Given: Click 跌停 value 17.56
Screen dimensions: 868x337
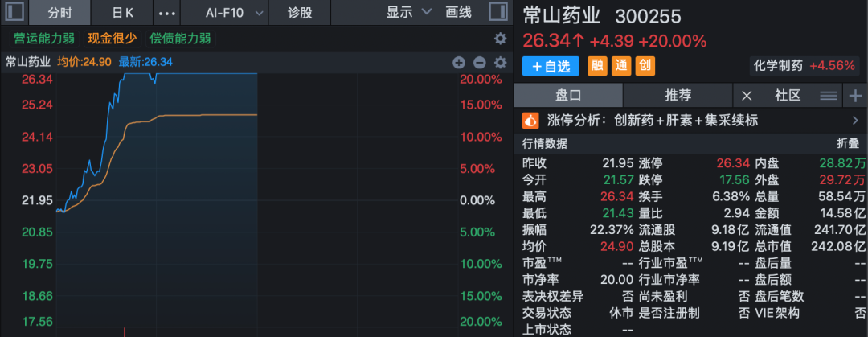Looking at the screenshot, I should [x=734, y=180].
